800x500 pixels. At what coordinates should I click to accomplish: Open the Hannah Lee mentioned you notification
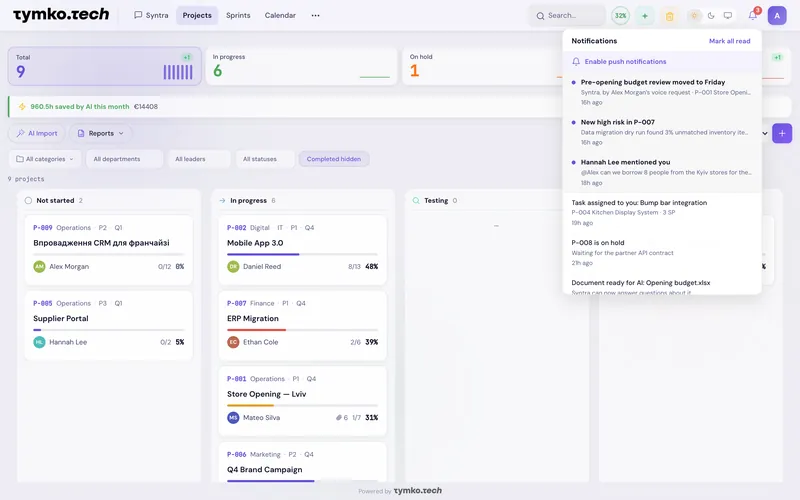click(662, 172)
